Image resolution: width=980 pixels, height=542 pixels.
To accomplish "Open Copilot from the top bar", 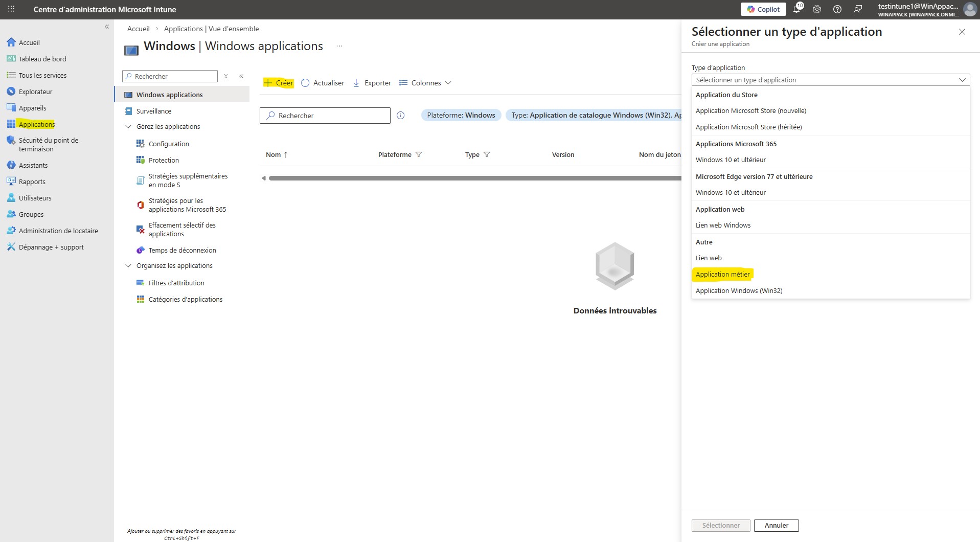I will pos(763,9).
